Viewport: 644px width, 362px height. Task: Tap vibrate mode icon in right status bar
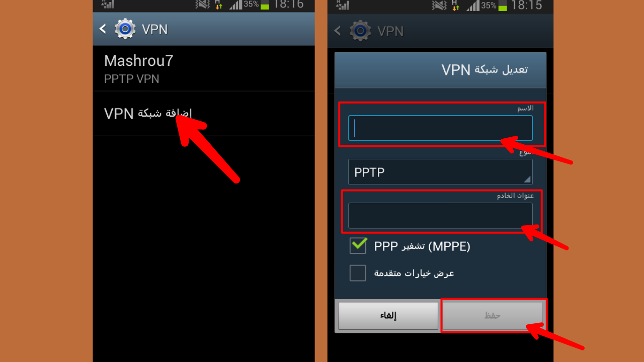(x=439, y=5)
